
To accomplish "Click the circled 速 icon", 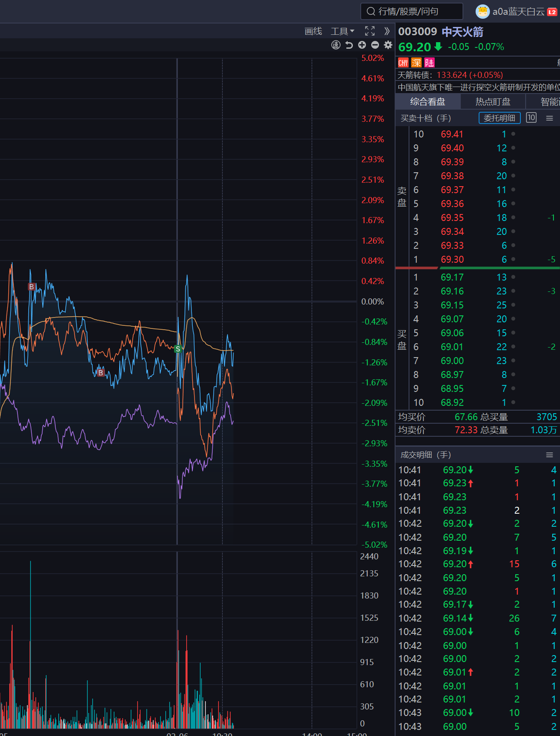I will 336,45.
